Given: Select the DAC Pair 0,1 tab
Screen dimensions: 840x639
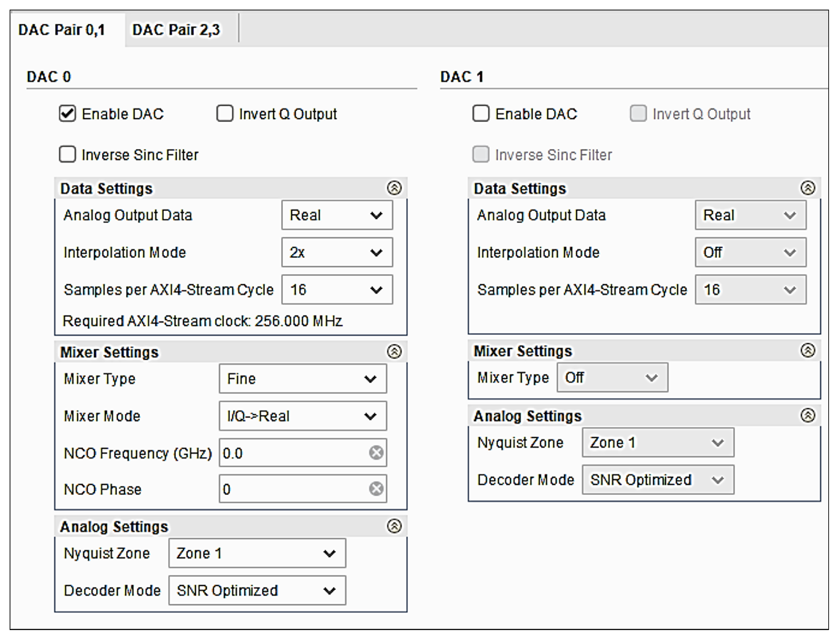Looking at the screenshot, I should pos(62,30).
